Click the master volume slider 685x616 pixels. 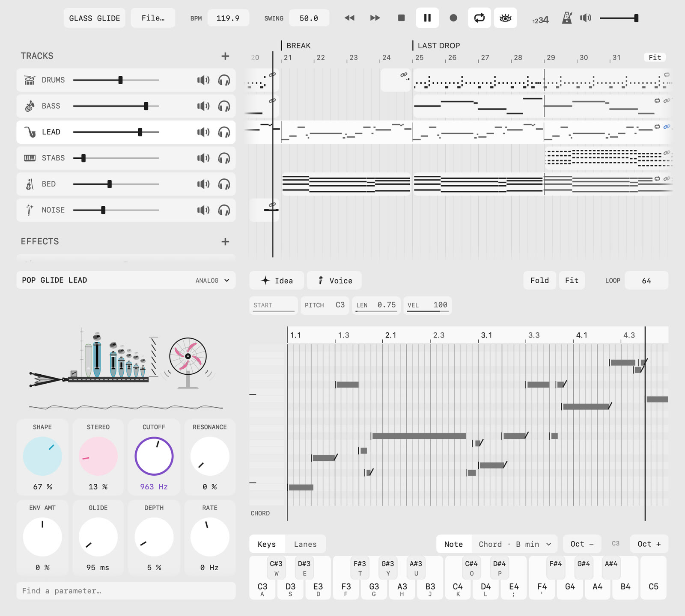tap(619, 18)
